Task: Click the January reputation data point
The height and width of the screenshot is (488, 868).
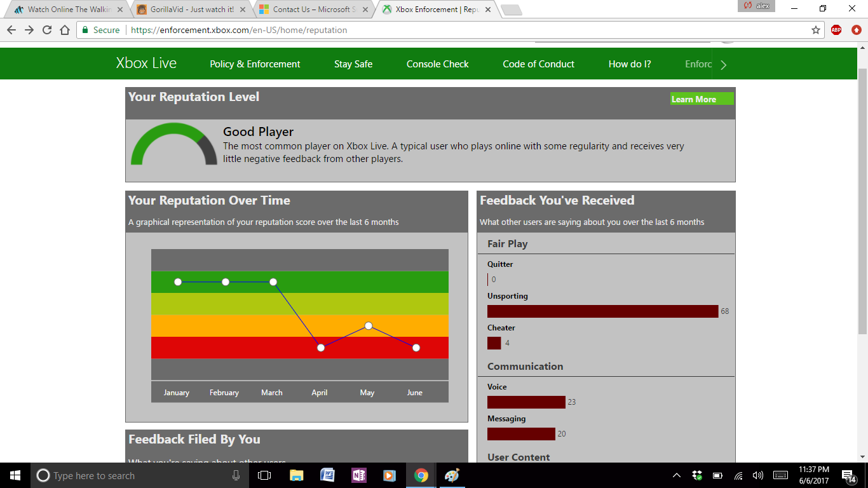Action: 178,282
